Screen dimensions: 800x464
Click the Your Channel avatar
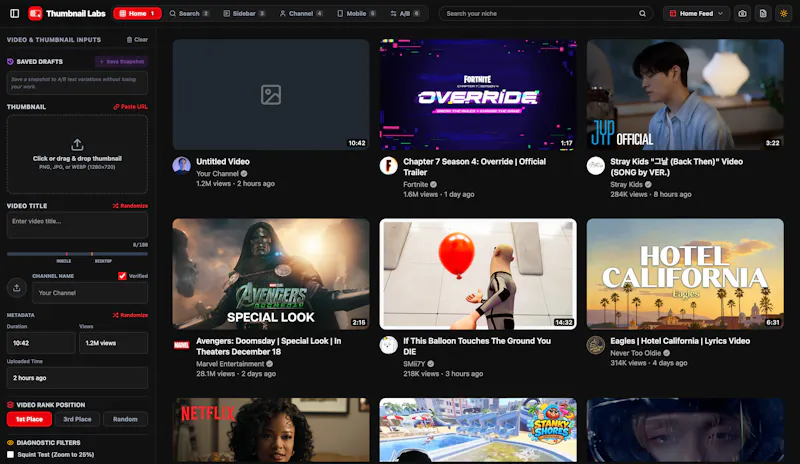[181, 165]
